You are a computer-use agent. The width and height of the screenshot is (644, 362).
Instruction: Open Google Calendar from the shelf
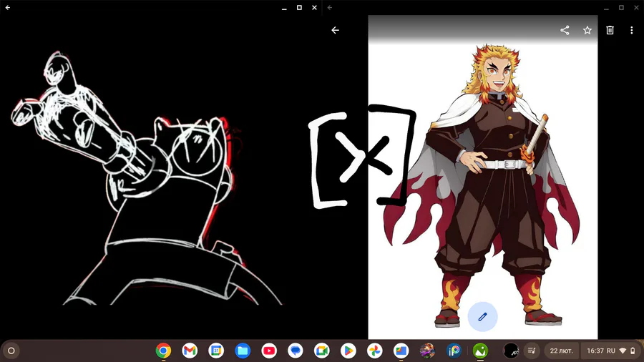[x=216, y=351]
